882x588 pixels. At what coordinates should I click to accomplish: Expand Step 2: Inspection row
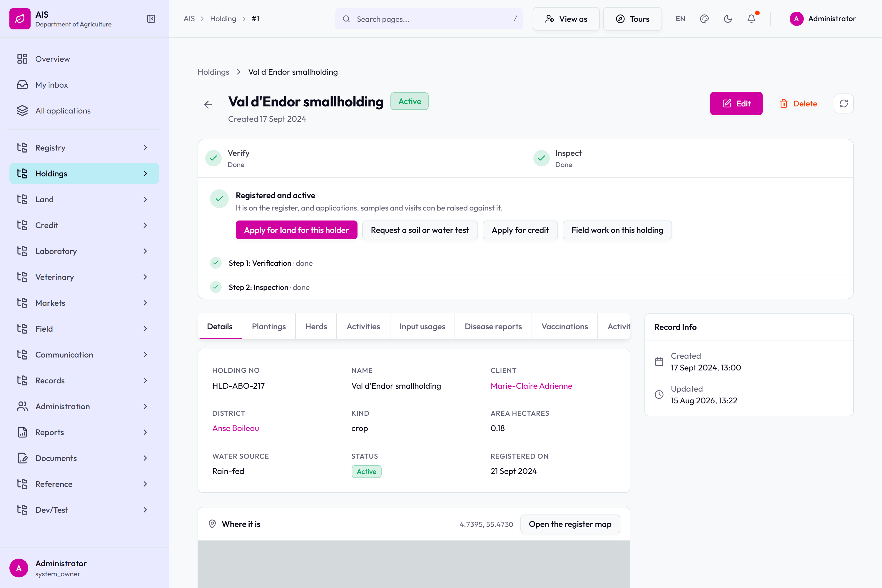525,287
